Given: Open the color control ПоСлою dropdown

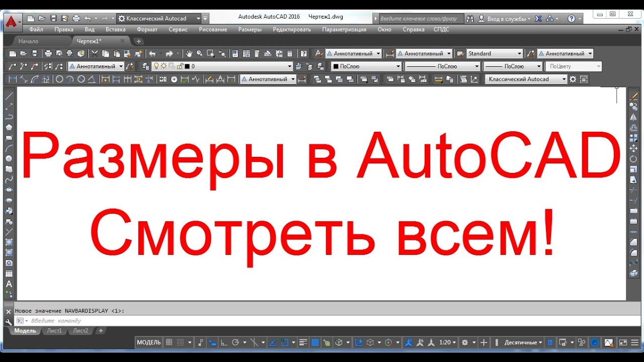Looking at the screenshot, I should [366, 66].
